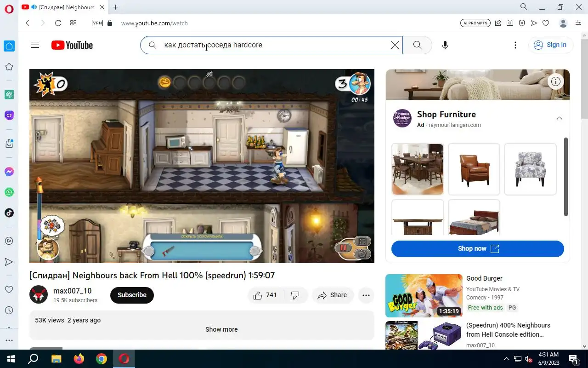Image resolution: width=588 pixels, height=368 pixels.
Task: Toggle Opera VPN badge
Action: (97, 23)
